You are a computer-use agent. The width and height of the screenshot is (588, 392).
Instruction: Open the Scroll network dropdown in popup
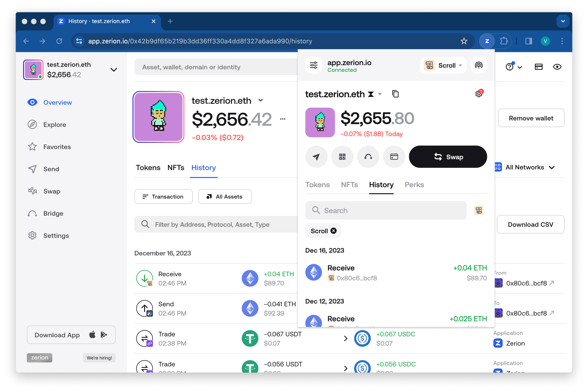tap(443, 65)
